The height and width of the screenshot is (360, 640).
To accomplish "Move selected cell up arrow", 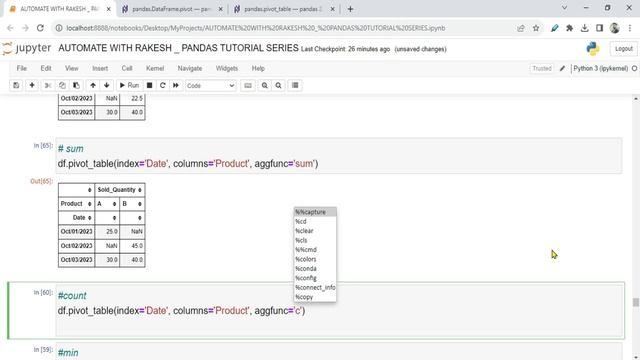I will 93,85.
